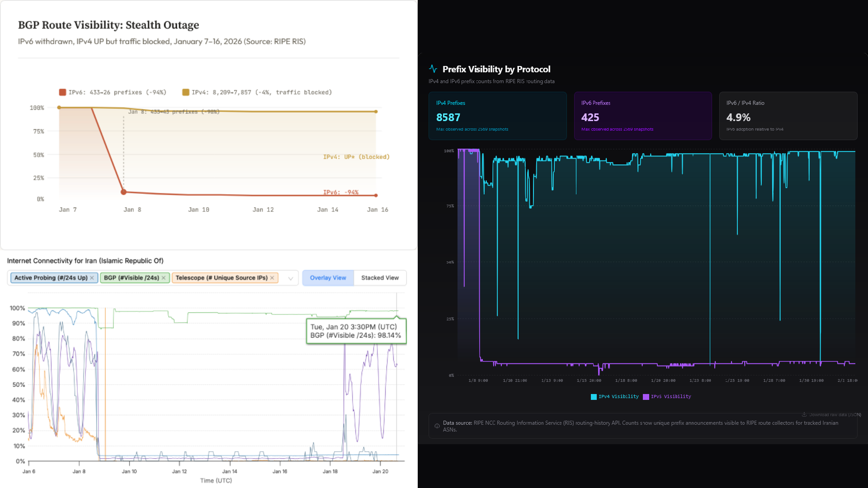Screen dimensions: 868x488
Task: Toggle IPv6 Visibility purple legend swatch
Action: [x=646, y=397]
